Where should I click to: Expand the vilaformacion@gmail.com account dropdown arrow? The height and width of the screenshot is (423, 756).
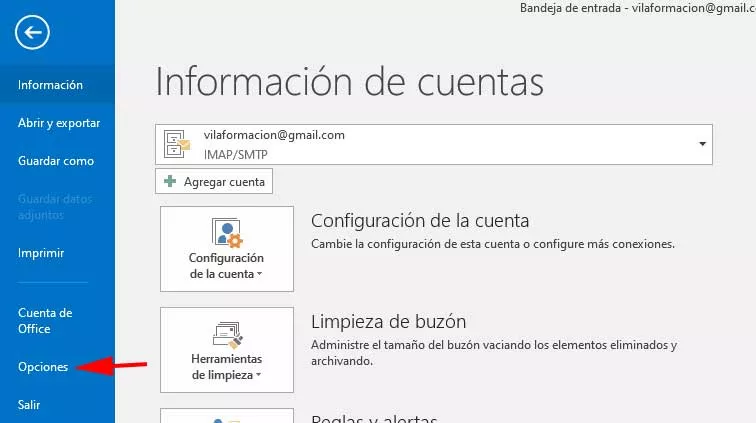(702, 144)
